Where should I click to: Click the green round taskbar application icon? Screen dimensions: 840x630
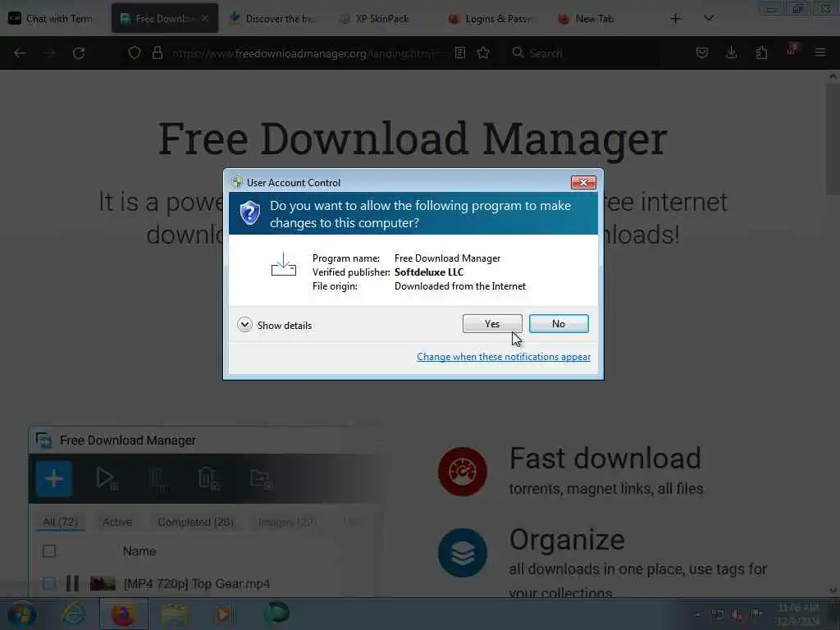pyautogui.click(x=276, y=613)
